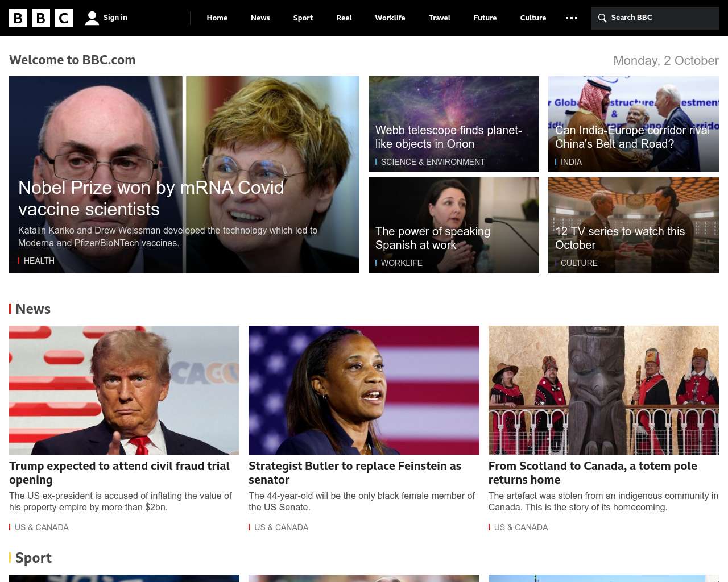Screen dimensions: 728x582
Task: Click the Butler at podium photo thumbnail
Action: tap(364, 390)
